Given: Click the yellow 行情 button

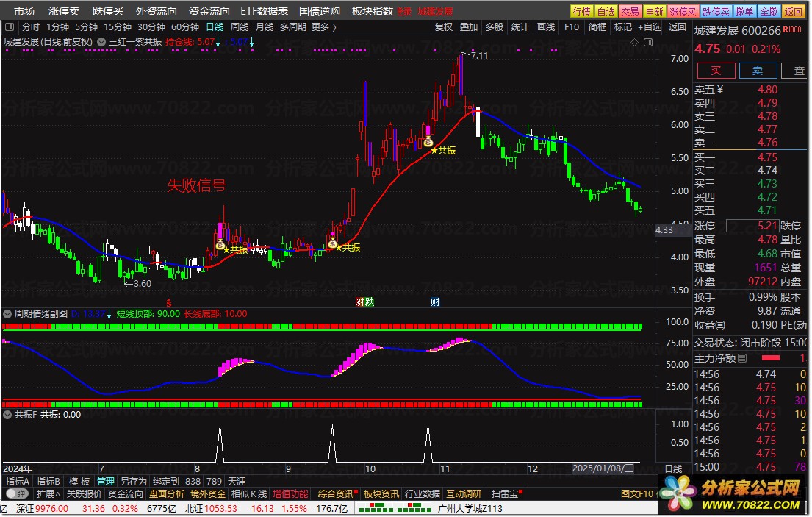Looking at the screenshot, I should pyautogui.click(x=582, y=11).
